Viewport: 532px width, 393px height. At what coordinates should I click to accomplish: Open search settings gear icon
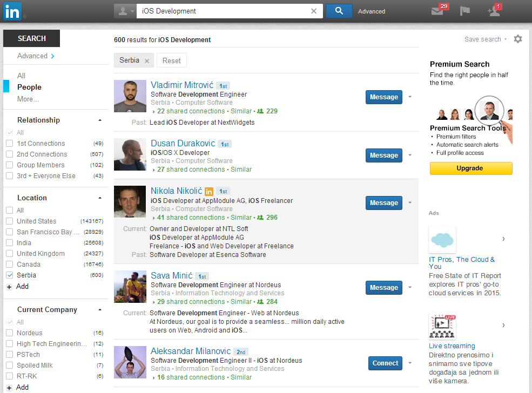tap(518, 39)
